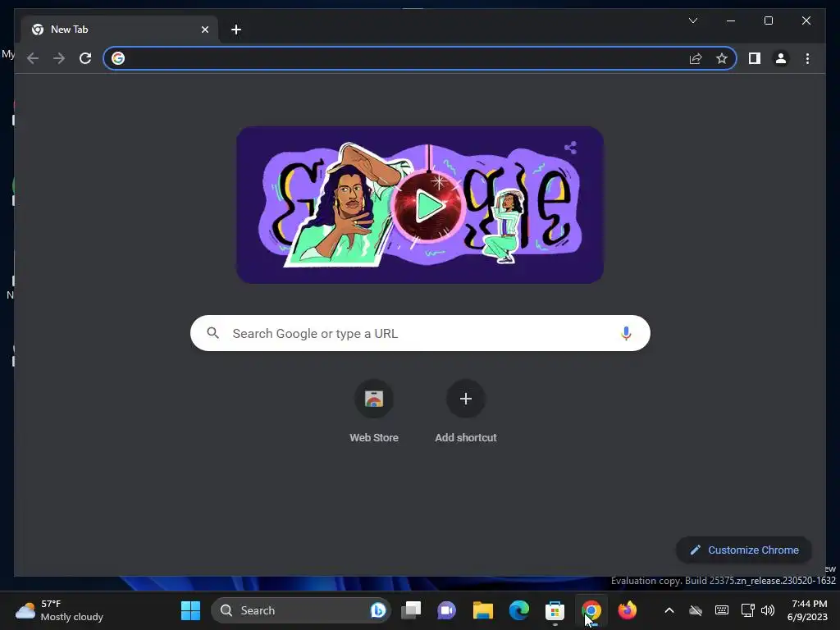Share the Google Doodle

pyautogui.click(x=571, y=148)
